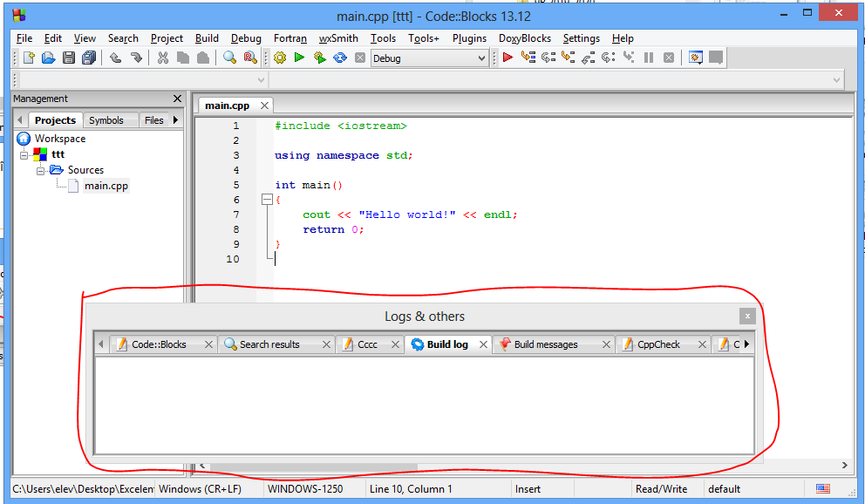Click the Various info debug icon
This screenshot has width=865, height=504.
(716, 58)
